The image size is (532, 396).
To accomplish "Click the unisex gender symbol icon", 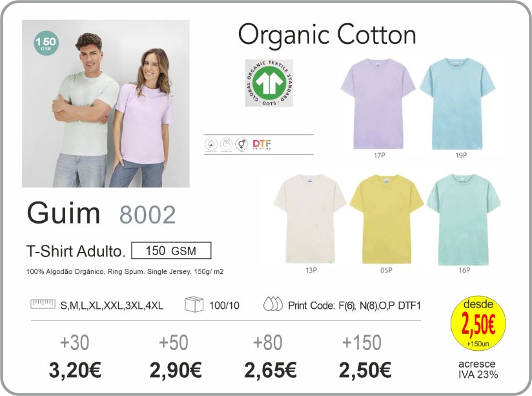I will (241, 144).
